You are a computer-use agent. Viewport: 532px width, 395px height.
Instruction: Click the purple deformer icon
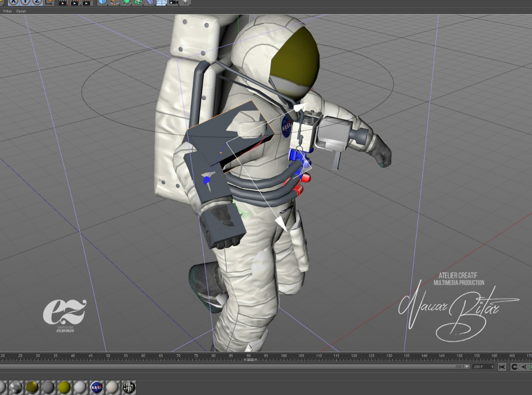[x=150, y=2]
